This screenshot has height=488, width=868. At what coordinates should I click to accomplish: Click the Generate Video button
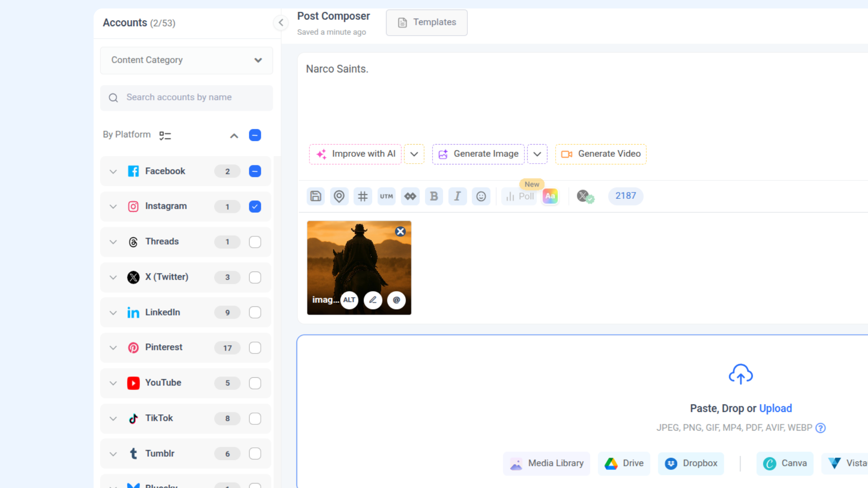pos(601,154)
